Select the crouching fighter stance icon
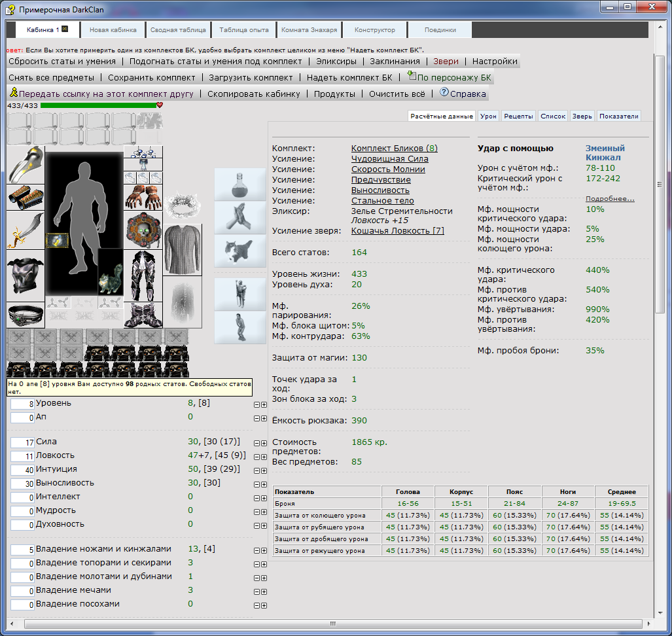Screen dimensions: 672x636 point(240,327)
